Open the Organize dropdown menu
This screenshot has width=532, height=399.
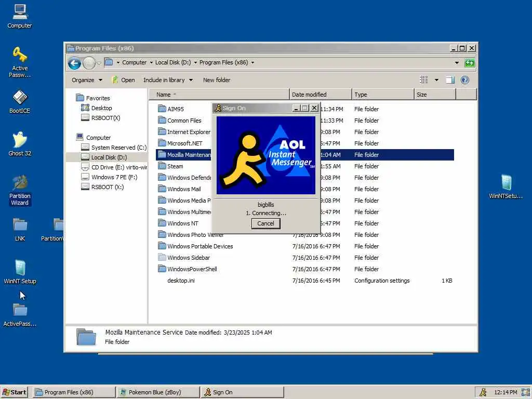pyautogui.click(x=87, y=80)
